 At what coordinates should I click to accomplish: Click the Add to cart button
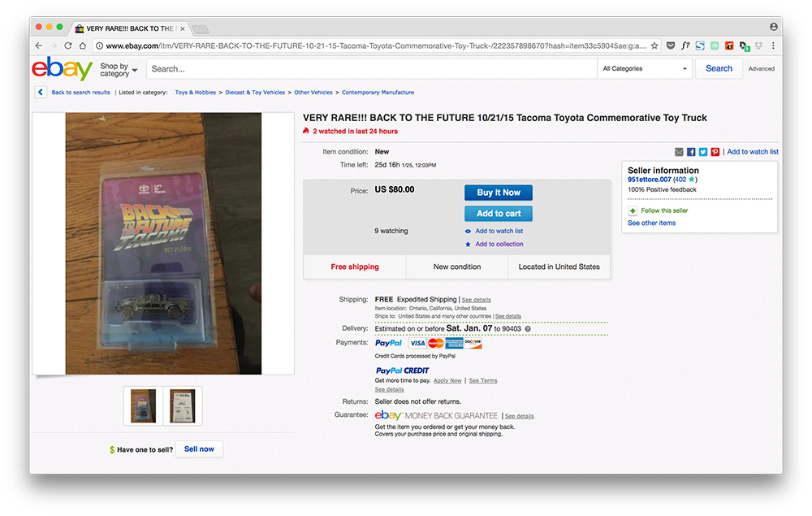(x=499, y=214)
